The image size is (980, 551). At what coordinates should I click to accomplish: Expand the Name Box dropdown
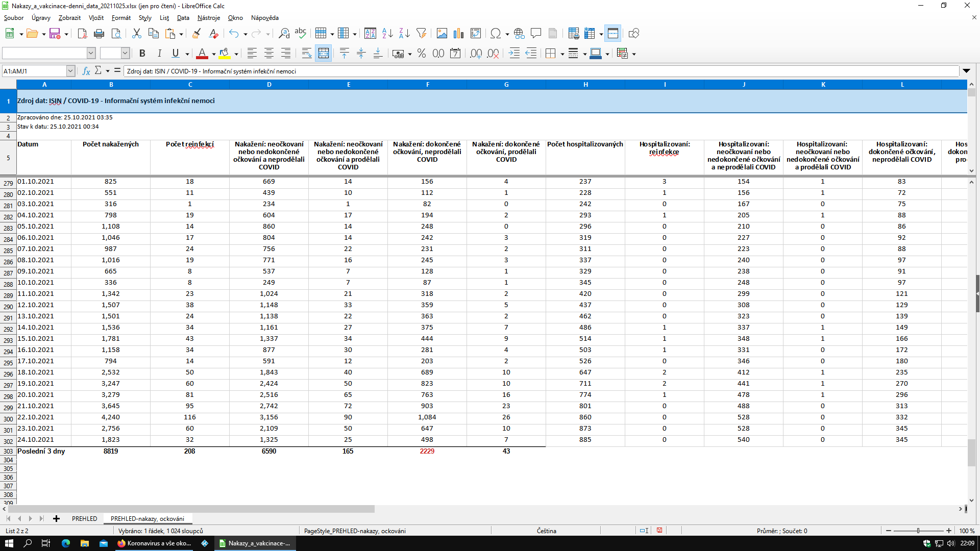(x=70, y=71)
